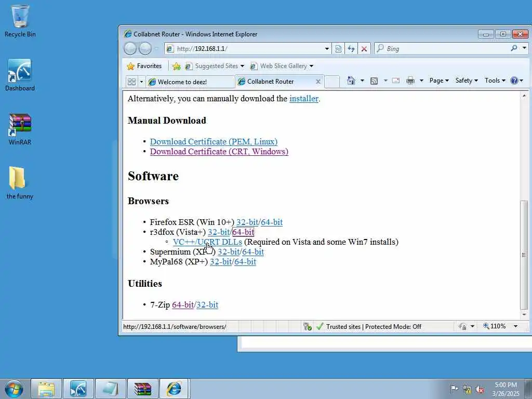Viewport: 532px width, 399px height.
Task: Click the taskbar clock showing 5:00 PM
Action: (x=506, y=389)
